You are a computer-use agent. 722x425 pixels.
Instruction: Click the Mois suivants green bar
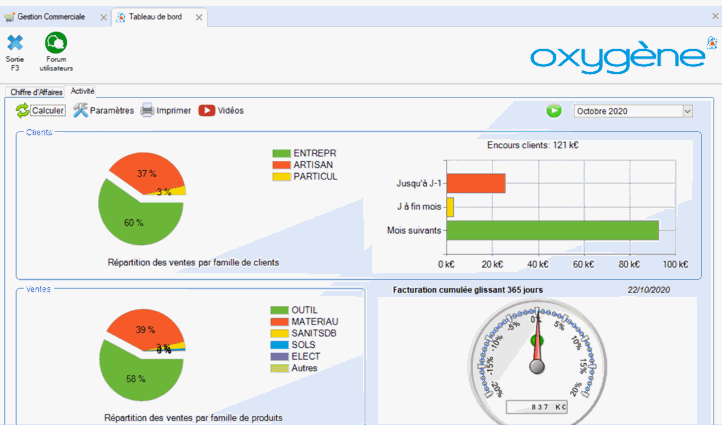coord(553,230)
